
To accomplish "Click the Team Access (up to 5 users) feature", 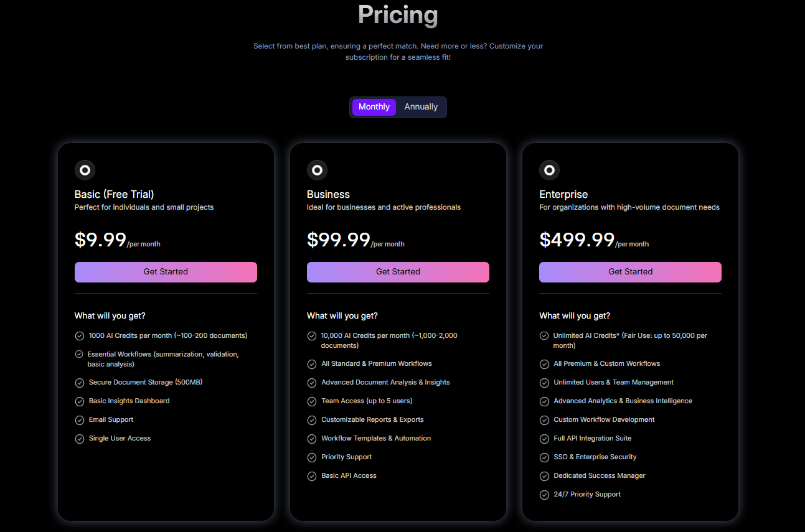I will point(367,401).
